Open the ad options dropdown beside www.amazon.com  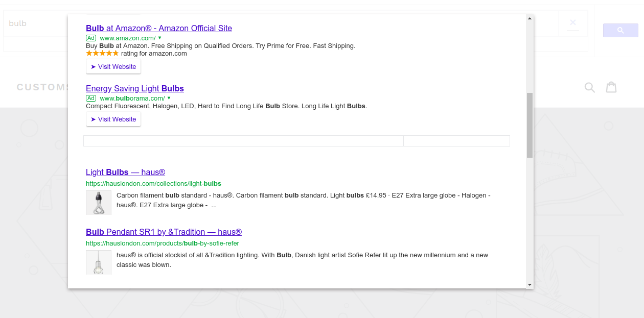click(x=159, y=38)
